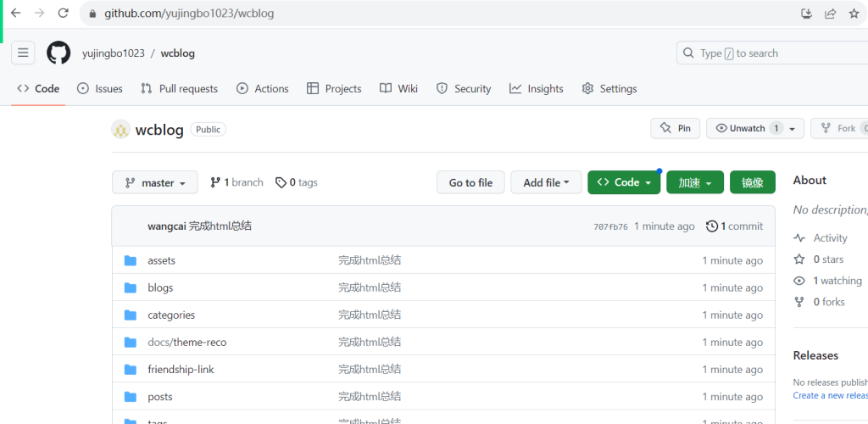Bookmark the page with the star icon
Viewport: 868px width, 424px height.
pyautogui.click(x=854, y=14)
